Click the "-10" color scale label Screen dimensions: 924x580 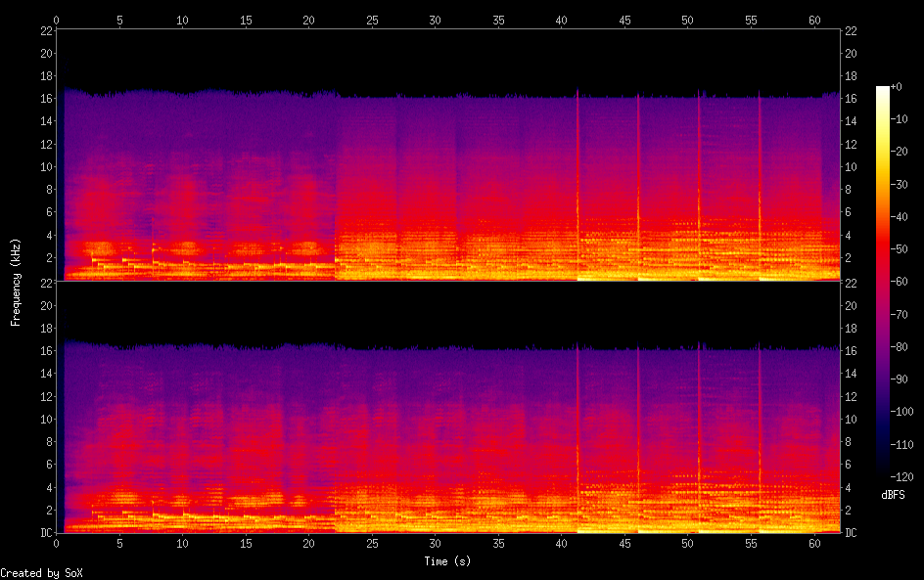(900, 119)
